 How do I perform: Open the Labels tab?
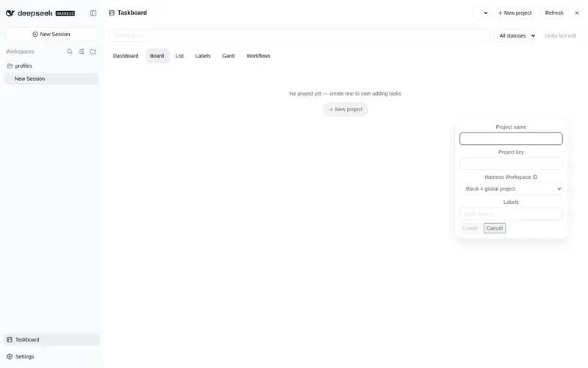pos(203,56)
